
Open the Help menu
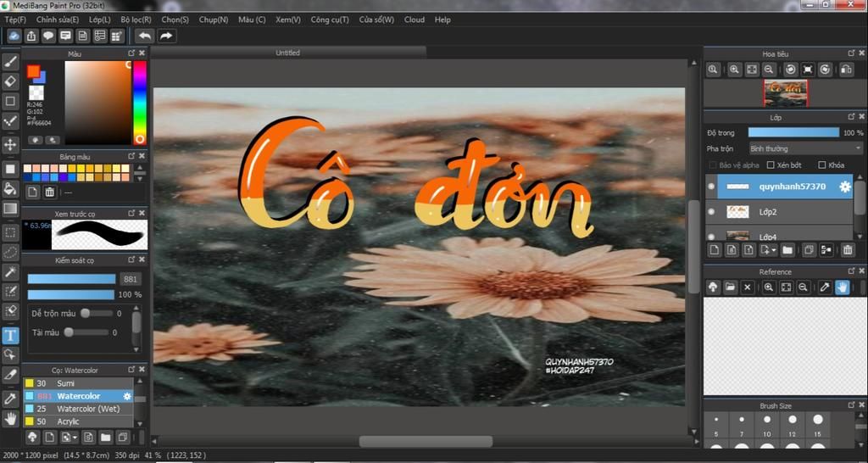442,20
